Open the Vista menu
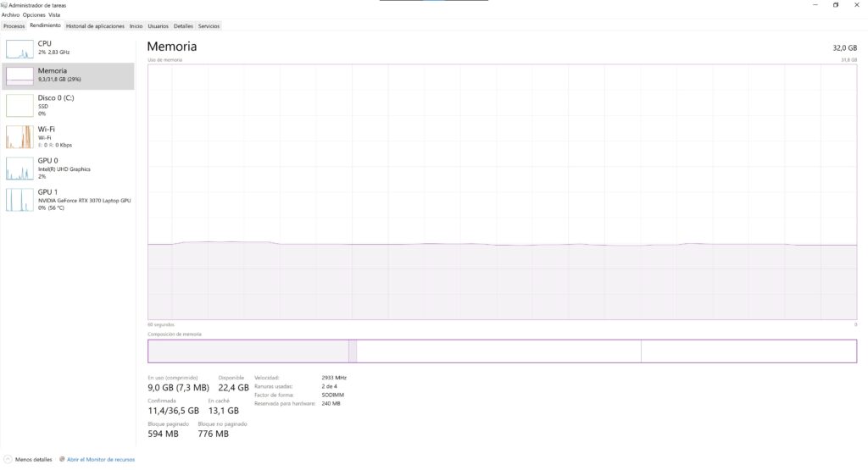 point(54,15)
